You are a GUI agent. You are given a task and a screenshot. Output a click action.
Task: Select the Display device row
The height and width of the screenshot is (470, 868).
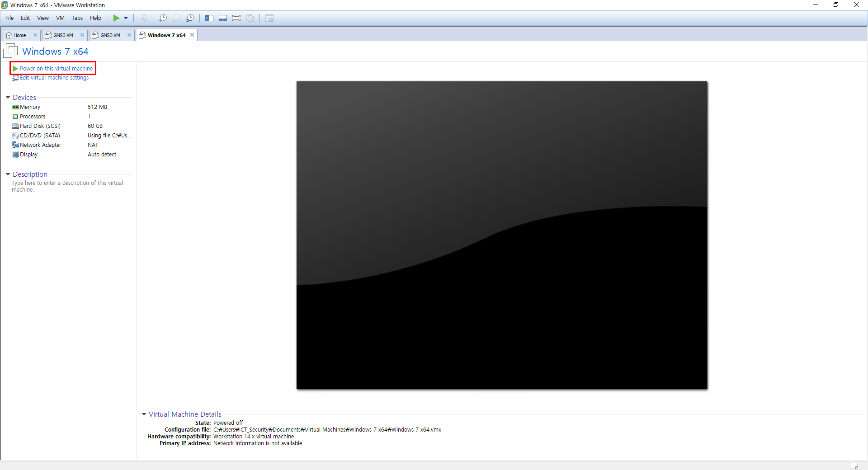pyautogui.click(x=71, y=155)
